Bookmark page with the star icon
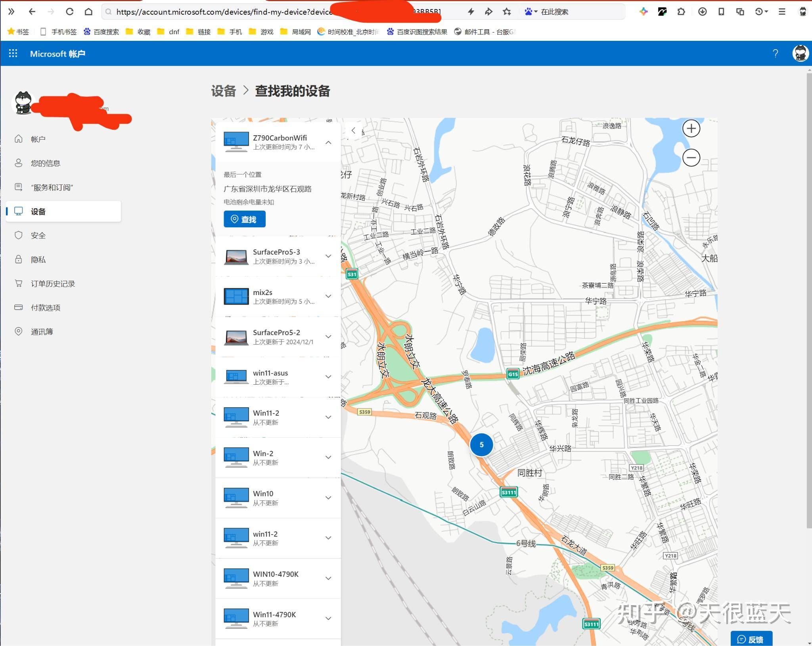812x646 pixels. point(507,12)
